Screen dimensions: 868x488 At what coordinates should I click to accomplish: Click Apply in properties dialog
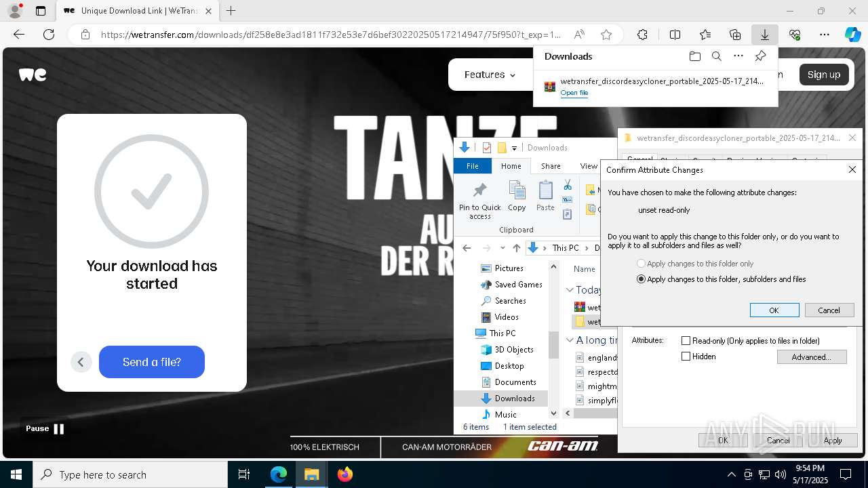(833, 441)
